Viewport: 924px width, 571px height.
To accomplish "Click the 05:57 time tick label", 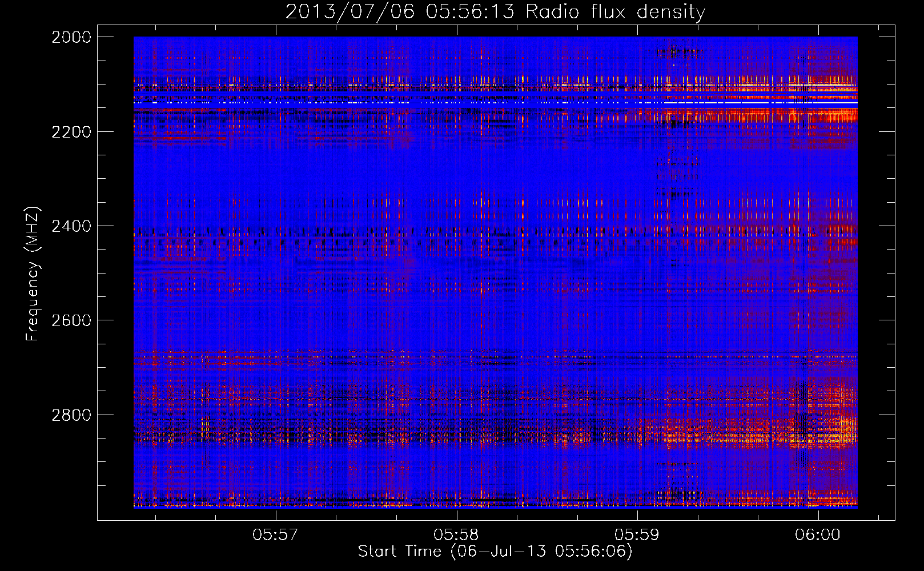I will (276, 534).
